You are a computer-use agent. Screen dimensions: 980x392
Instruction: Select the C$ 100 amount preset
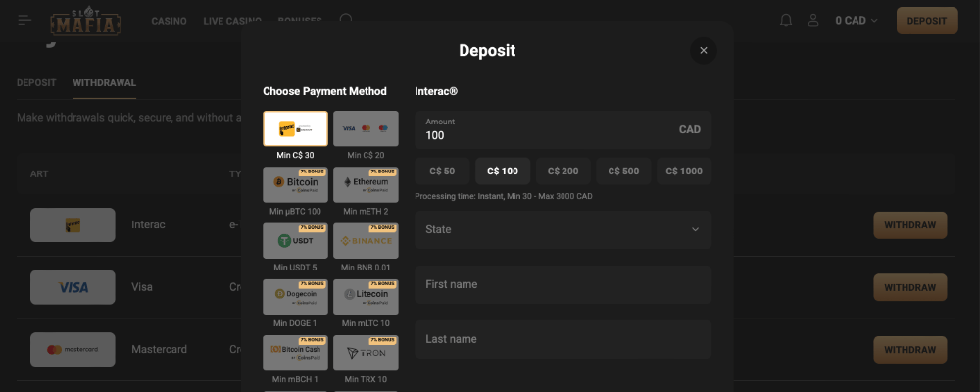pyautogui.click(x=503, y=171)
